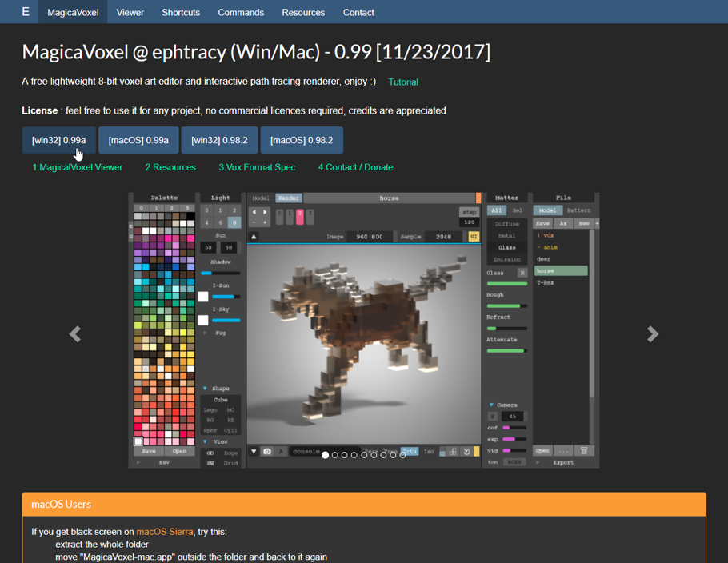
Task: Select the pink frame 2 toggle
Action: pos(300,216)
